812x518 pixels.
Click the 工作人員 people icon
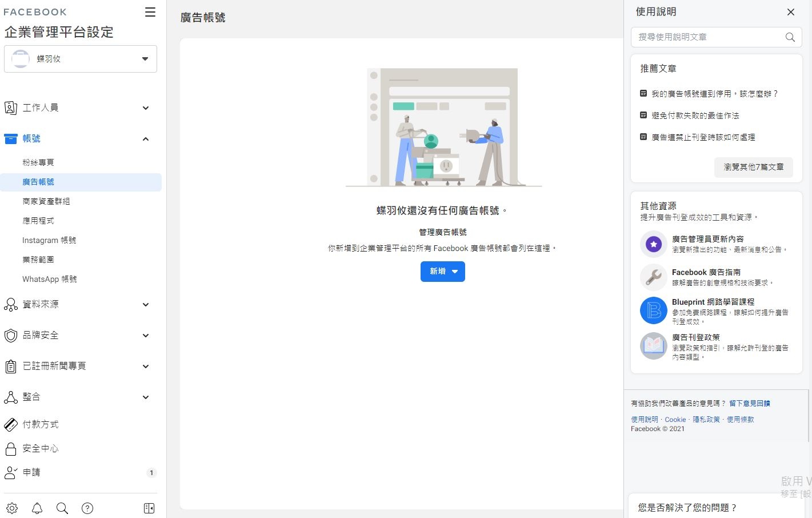point(10,107)
